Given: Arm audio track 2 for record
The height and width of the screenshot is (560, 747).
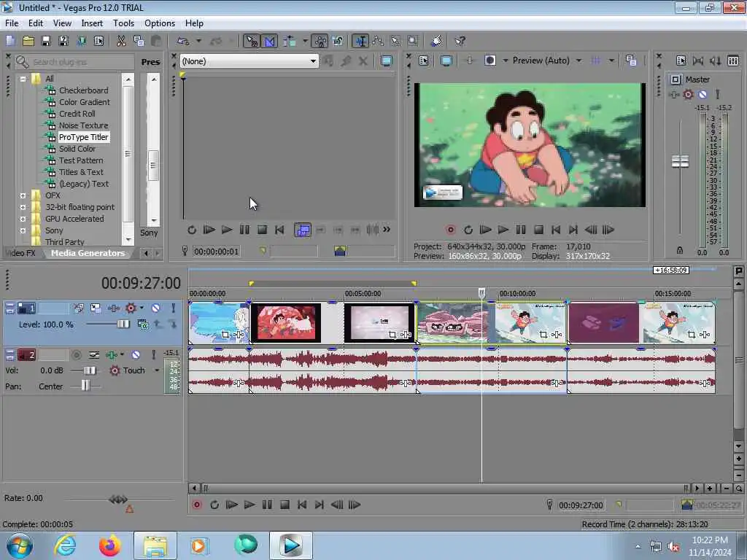Looking at the screenshot, I should pyautogui.click(x=76, y=355).
